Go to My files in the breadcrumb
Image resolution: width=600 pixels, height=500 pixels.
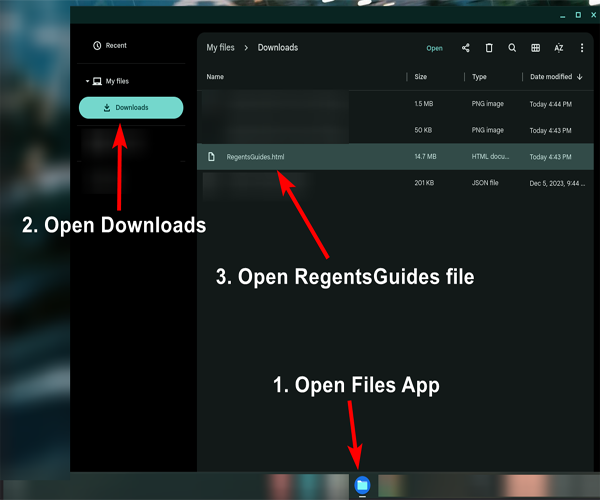219,48
